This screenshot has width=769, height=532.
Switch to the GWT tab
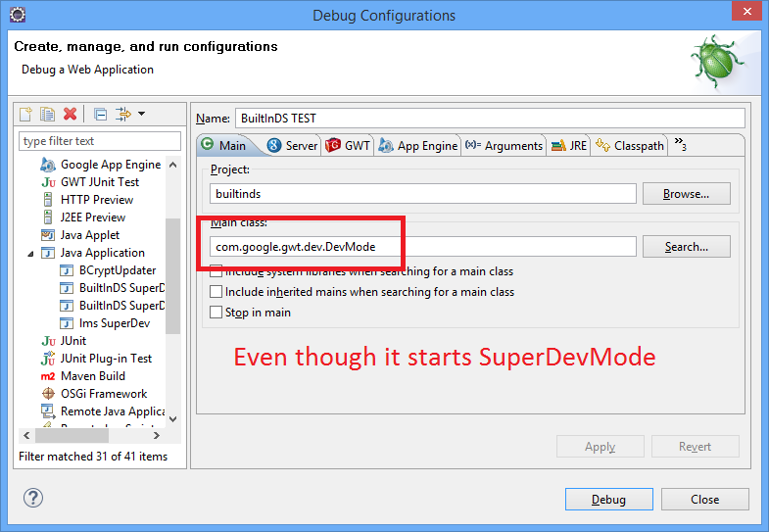(x=348, y=145)
